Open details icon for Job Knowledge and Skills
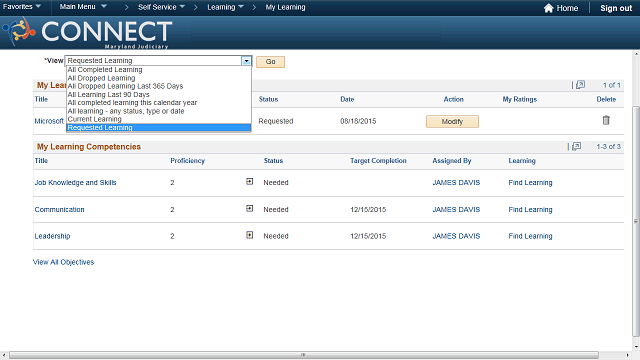Viewport: 640px width, 360px height. pyautogui.click(x=249, y=182)
